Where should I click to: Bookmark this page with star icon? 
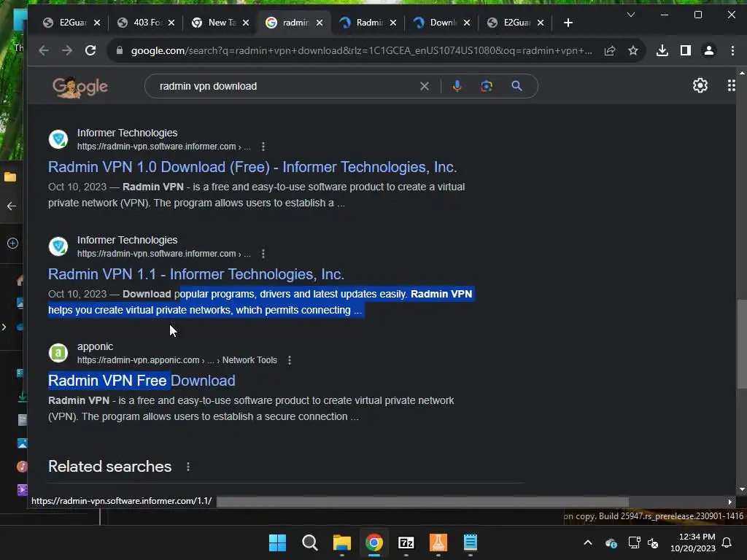[x=632, y=50]
